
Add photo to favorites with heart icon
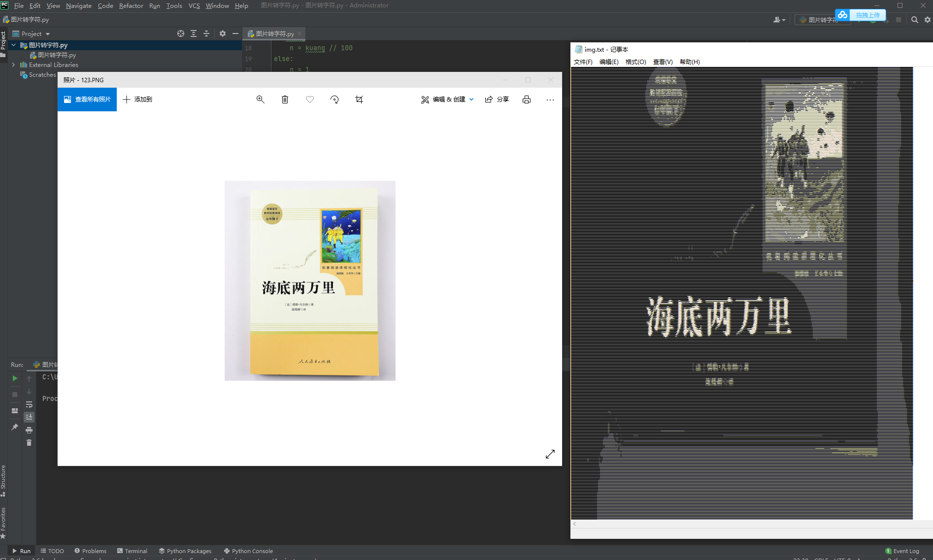tap(310, 99)
